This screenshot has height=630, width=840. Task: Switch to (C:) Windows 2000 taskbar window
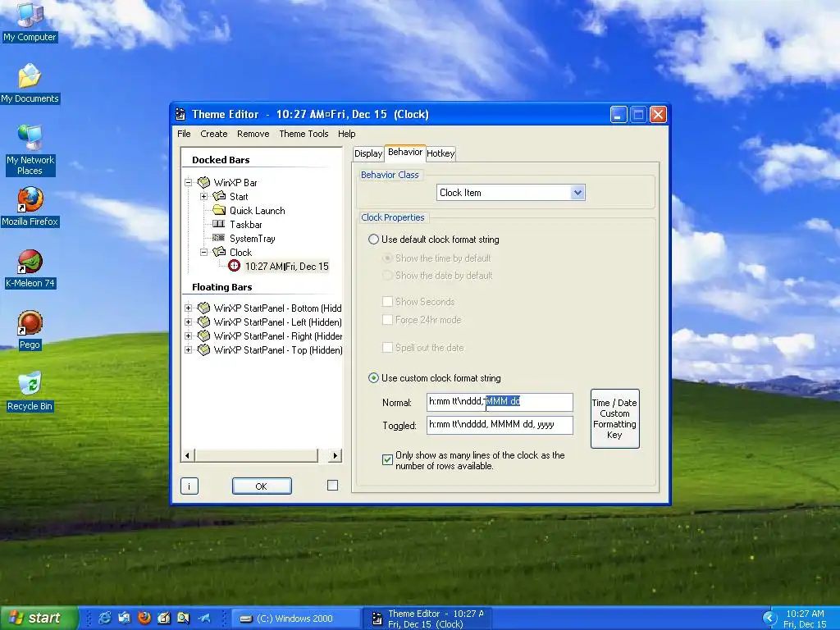(295, 619)
